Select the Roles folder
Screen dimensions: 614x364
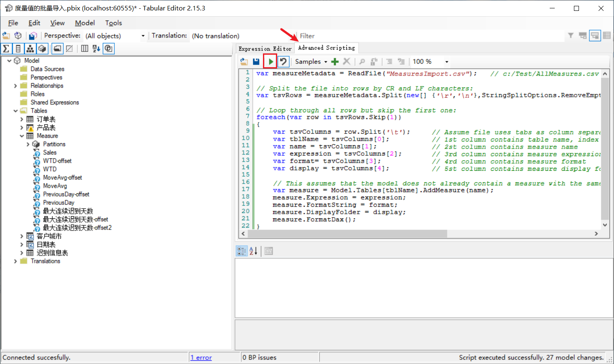[x=38, y=94]
